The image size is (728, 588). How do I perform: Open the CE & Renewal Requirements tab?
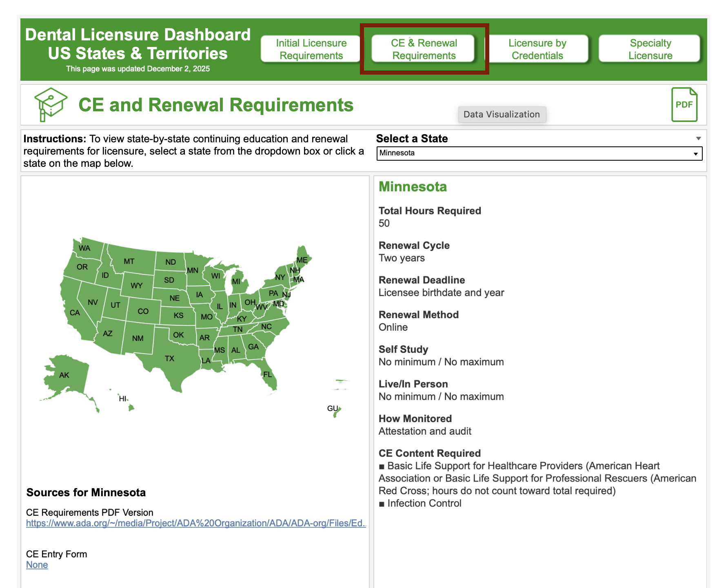tap(424, 49)
